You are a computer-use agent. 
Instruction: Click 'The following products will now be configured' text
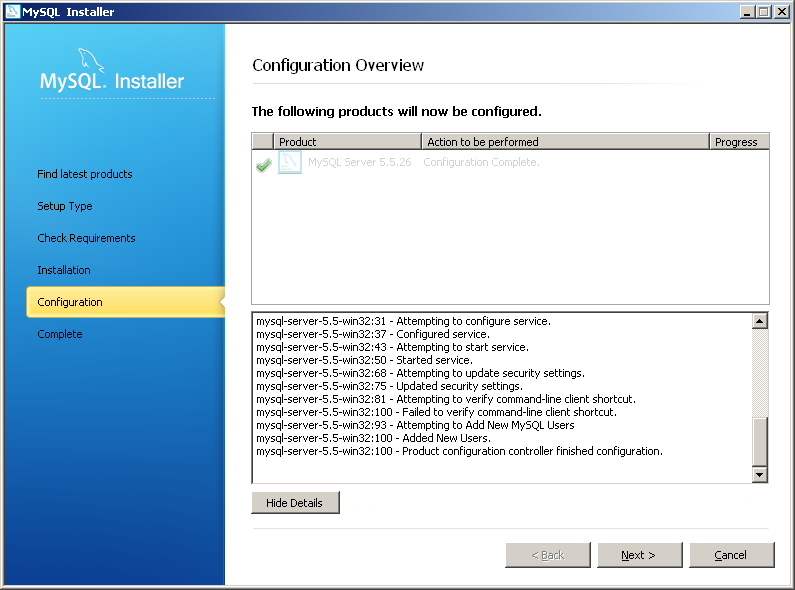(396, 112)
